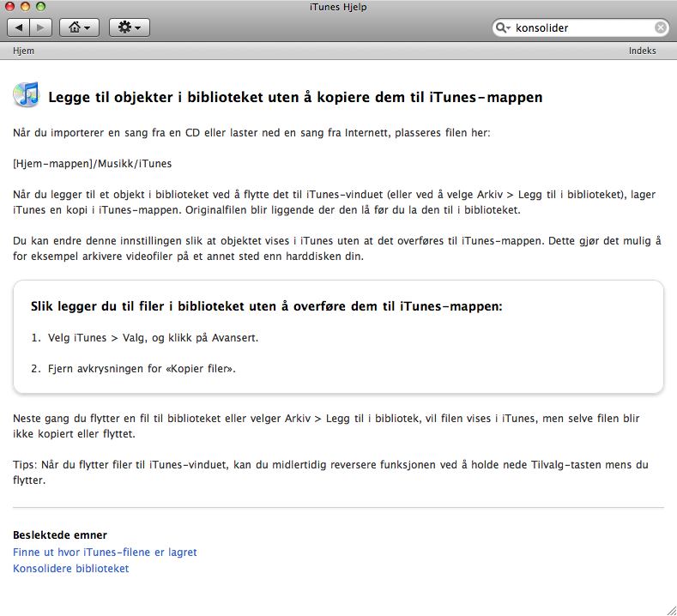Click the 'iTunes Hjelp' window title
The height and width of the screenshot is (616, 677).
pos(338,7)
